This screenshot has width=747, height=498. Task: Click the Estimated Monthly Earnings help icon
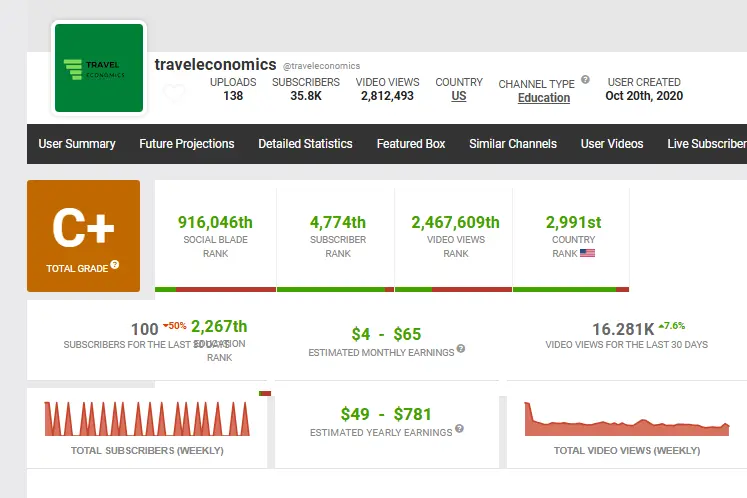point(461,348)
